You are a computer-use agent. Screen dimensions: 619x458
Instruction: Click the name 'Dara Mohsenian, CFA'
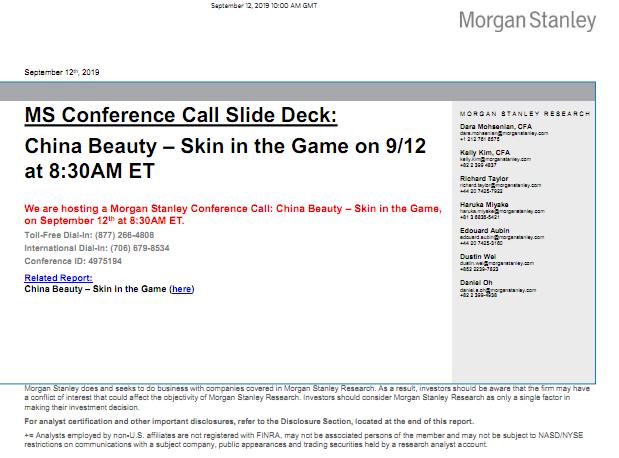pyautogui.click(x=496, y=127)
